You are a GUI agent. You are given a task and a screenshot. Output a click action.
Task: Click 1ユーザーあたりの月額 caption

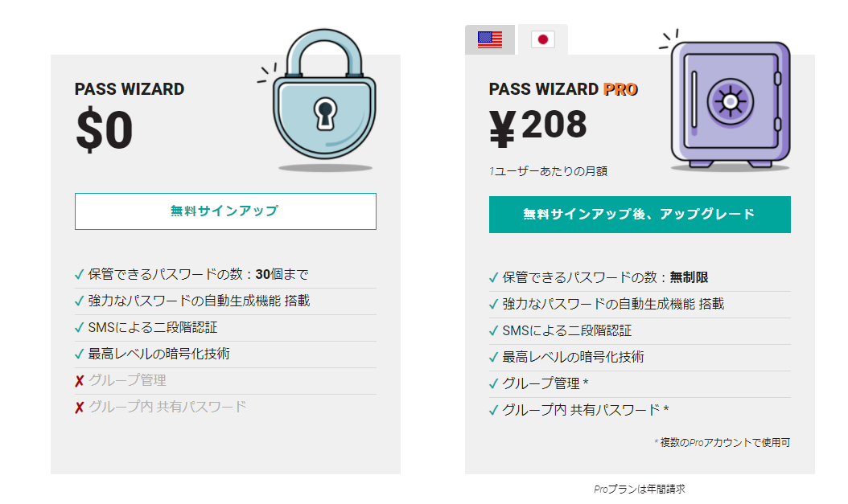[x=549, y=171]
